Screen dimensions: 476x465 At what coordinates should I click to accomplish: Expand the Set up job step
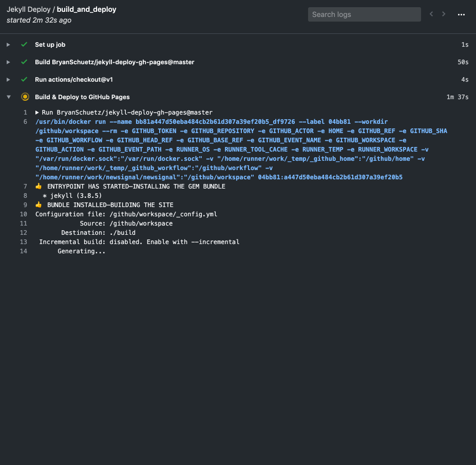pos(8,45)
